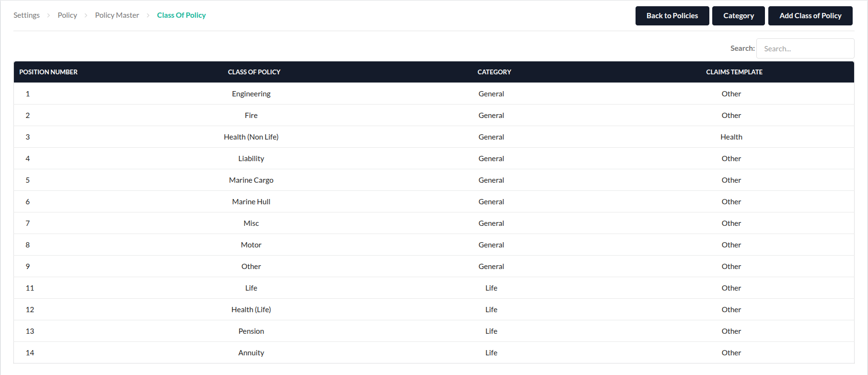Screen dimensions: 868x375
Task: Click the Health (Non Life) entry
Action: [251, 137]
